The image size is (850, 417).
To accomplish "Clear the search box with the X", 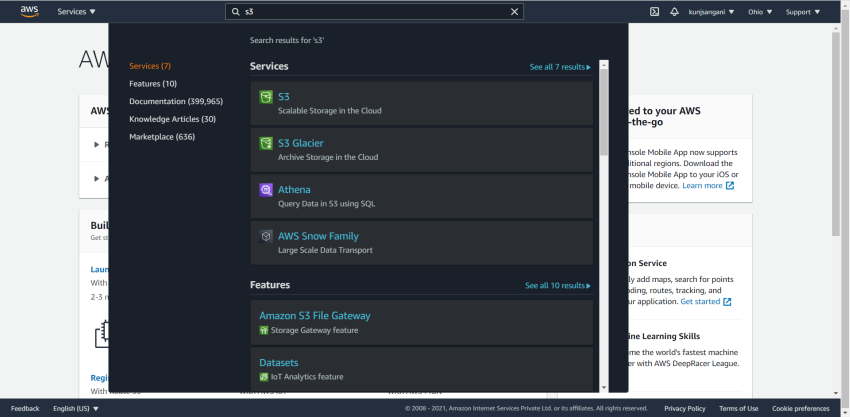I will [x=514, y=11].
